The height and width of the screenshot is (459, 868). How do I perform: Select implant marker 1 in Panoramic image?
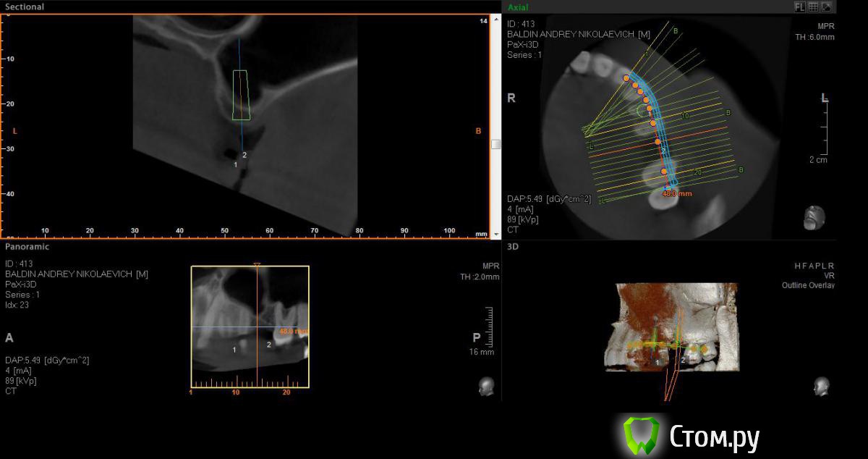(234, 350)
